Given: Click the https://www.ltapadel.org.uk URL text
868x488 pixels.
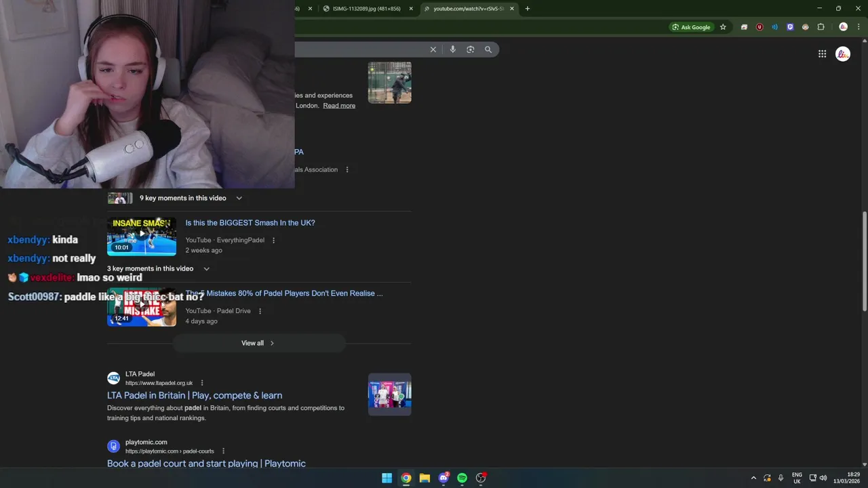Looking at the screenshot, I should click(159, 383).
